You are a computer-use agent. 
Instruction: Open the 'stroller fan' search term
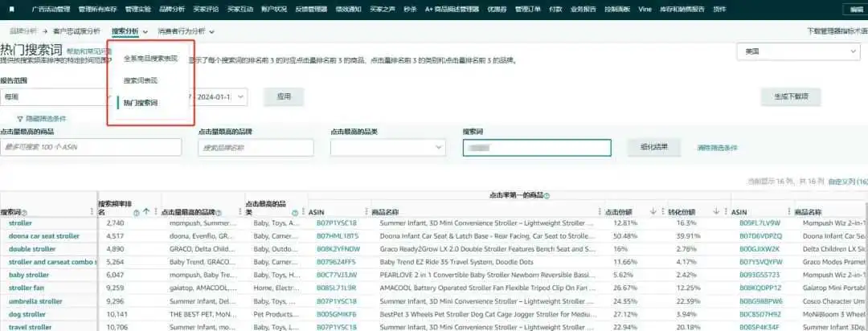[26, 288]
